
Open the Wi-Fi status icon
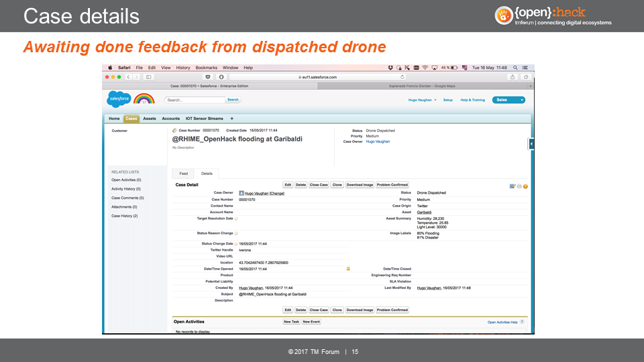pyautogui.click(x=425, y=68)
